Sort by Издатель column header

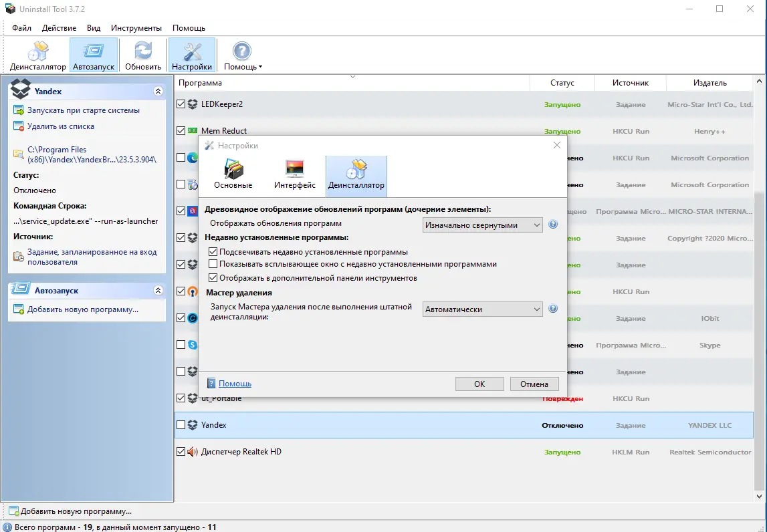[709, 83]
